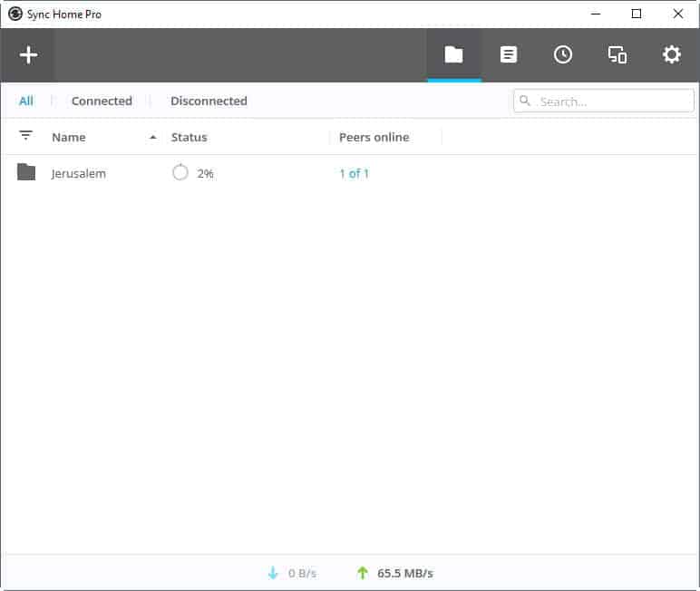The image size is (700, 591).
Task: Click the sync progress circle for Jerusalem
Action: [180, 172]
